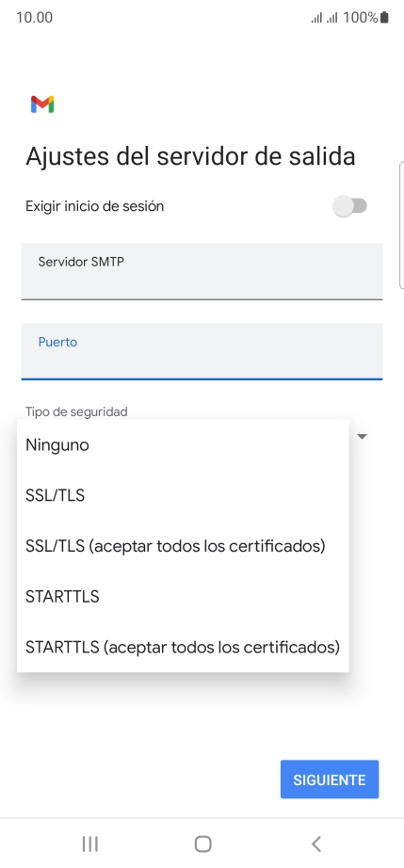Open recent apps from the navigation bar

click(89, 844)
